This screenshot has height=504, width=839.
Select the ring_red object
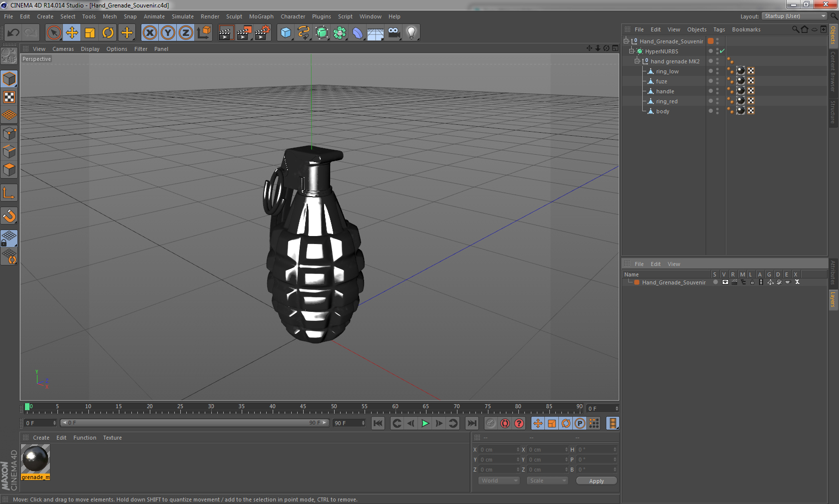667,101
